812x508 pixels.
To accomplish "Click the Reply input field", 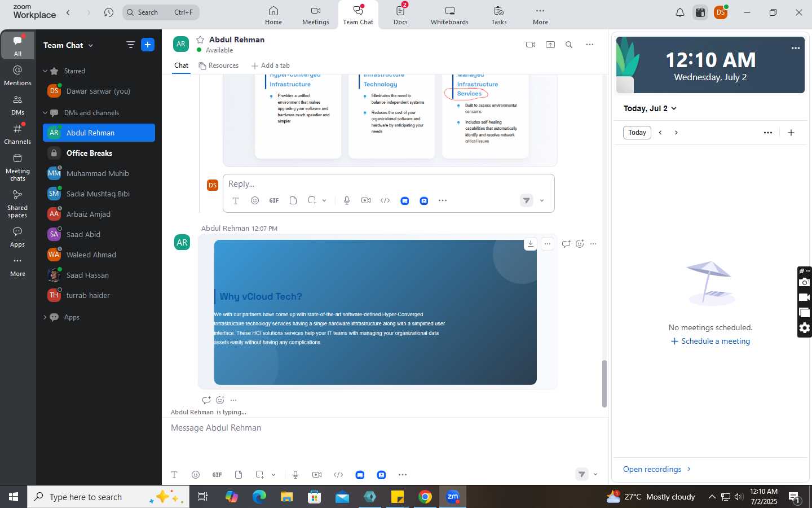I will (x=389, y=184).
